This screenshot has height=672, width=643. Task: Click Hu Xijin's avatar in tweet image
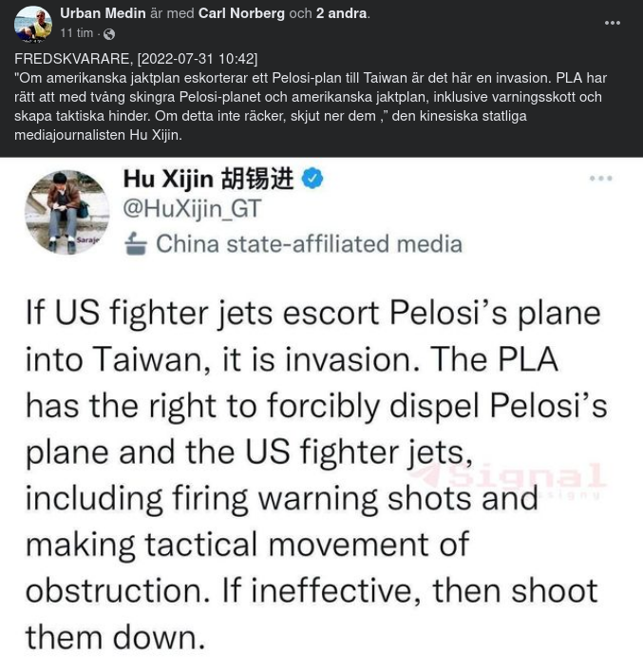coord(67,212)
